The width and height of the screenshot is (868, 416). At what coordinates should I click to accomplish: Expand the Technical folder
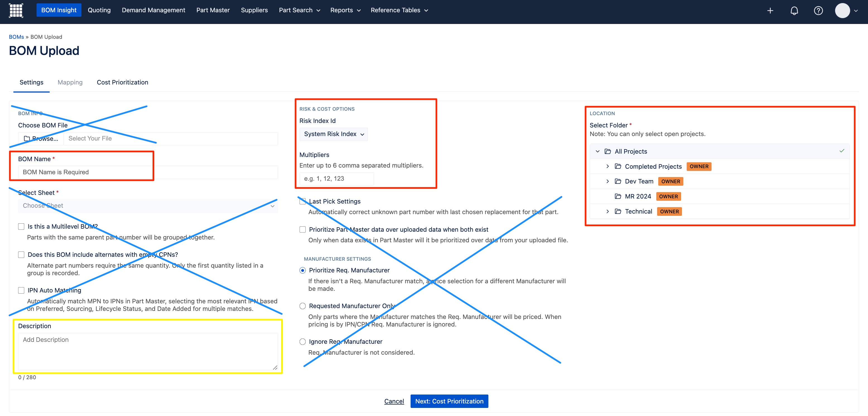[607, 211]
